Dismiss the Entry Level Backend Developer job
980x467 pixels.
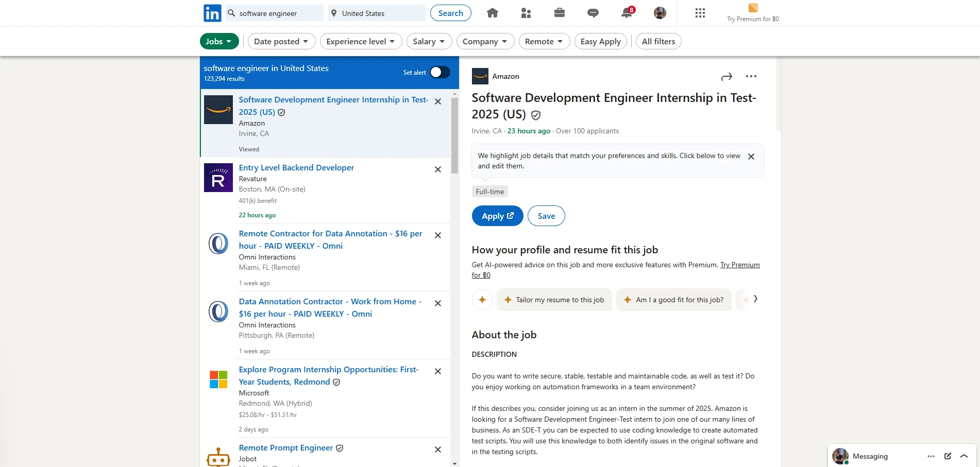(x=438, y=169)
